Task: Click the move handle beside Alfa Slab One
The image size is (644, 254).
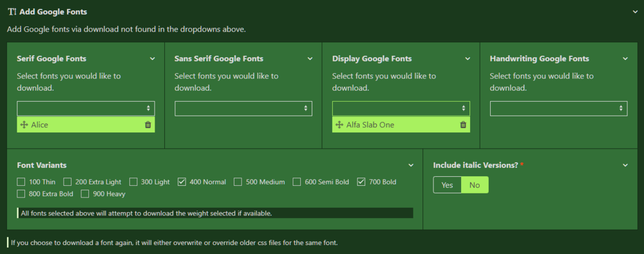Action: click(x=339, y=125)
